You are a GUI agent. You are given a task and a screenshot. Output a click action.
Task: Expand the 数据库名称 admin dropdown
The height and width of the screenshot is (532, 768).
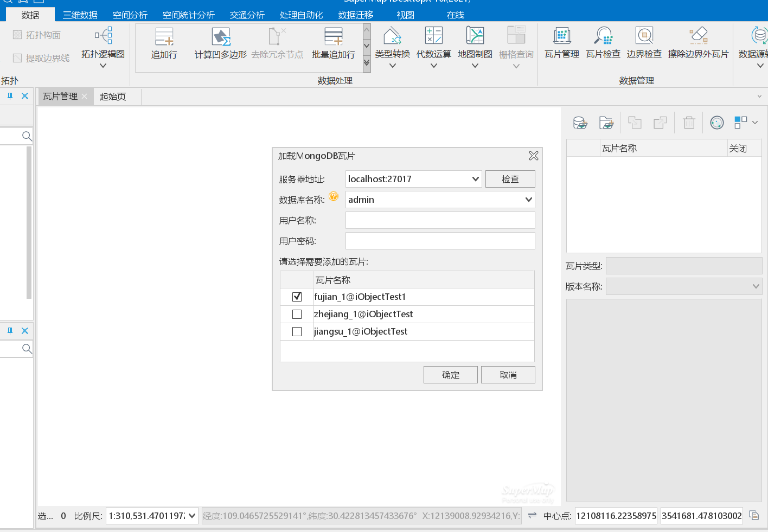point(529,200)
